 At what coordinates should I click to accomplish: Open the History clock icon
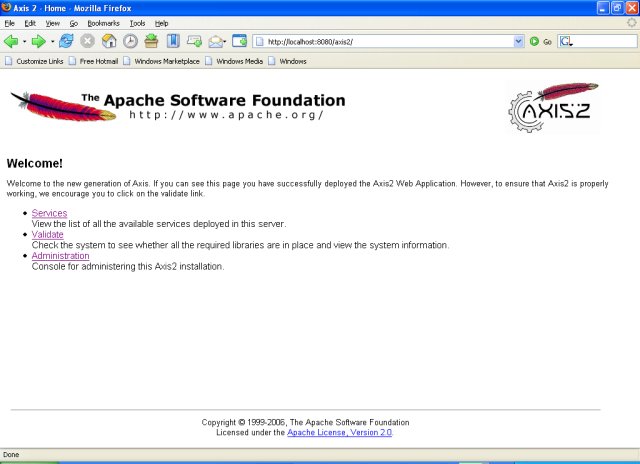click(x=130, y=41)
